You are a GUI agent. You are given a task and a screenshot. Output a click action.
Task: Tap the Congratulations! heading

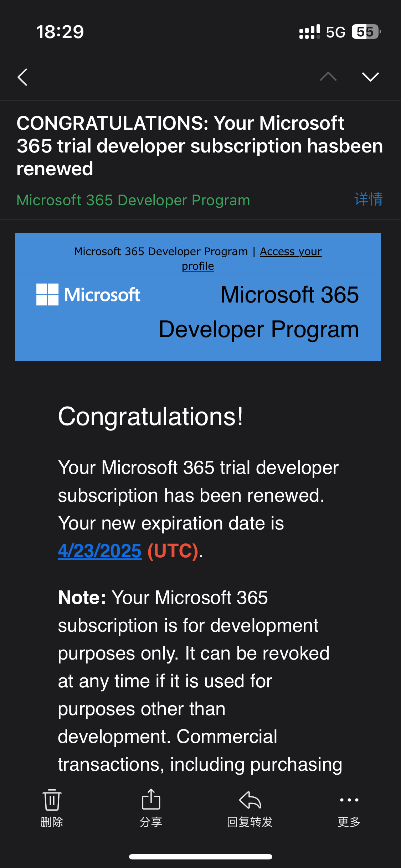[150, 416]
